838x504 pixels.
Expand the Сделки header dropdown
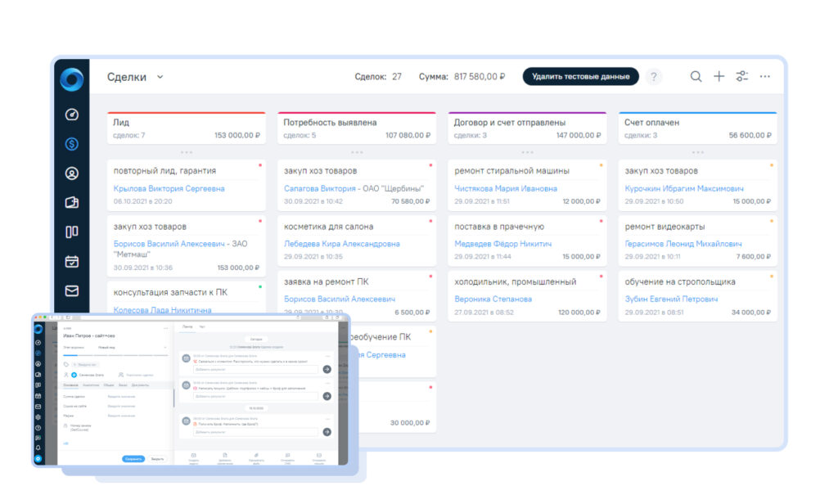point(160,76)
